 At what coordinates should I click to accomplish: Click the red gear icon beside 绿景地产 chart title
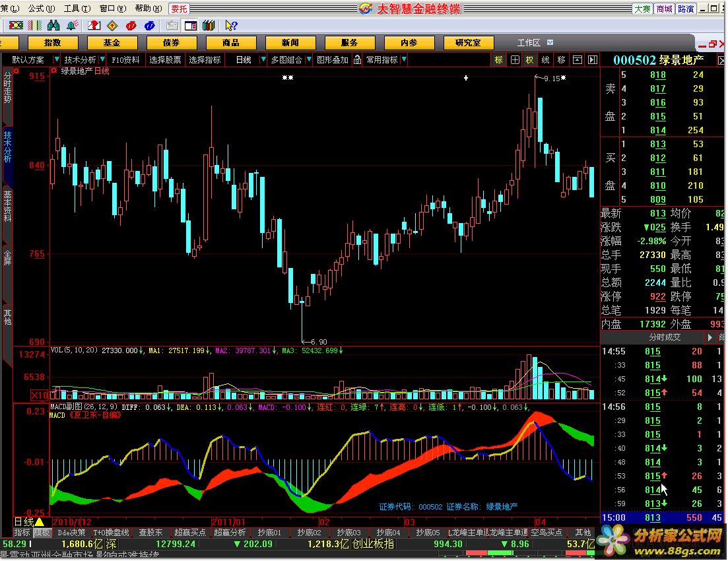coord(54,71)
